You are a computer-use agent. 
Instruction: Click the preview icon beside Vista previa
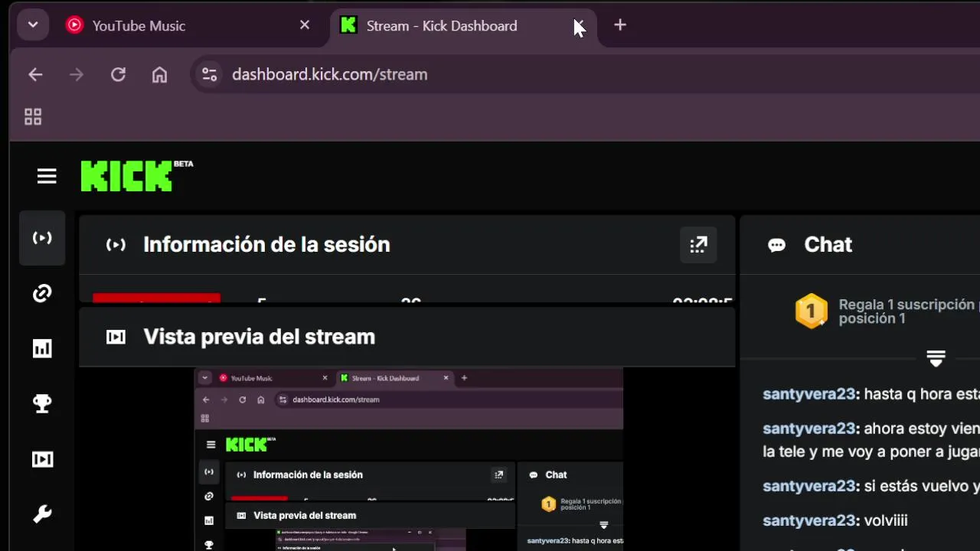116,337
